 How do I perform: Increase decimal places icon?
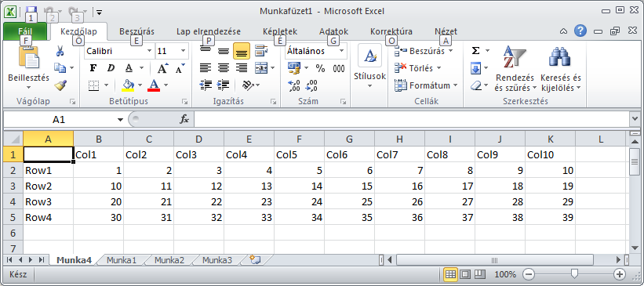(294, 85)
